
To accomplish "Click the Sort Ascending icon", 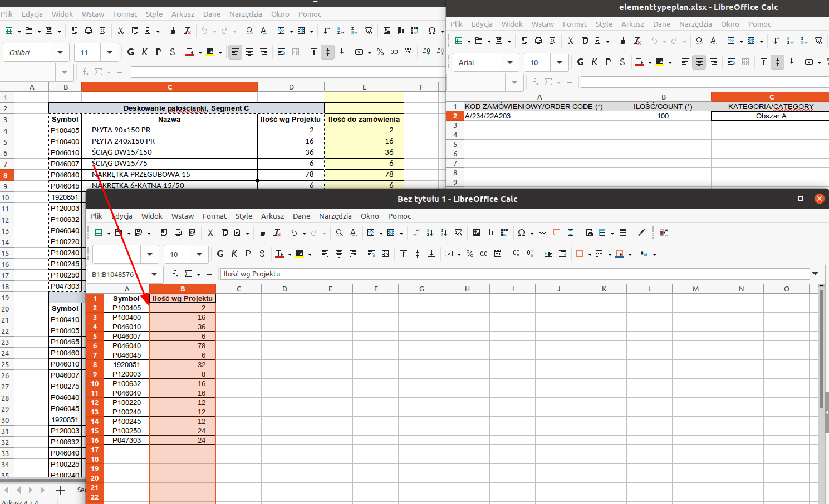I will point(430,232).
